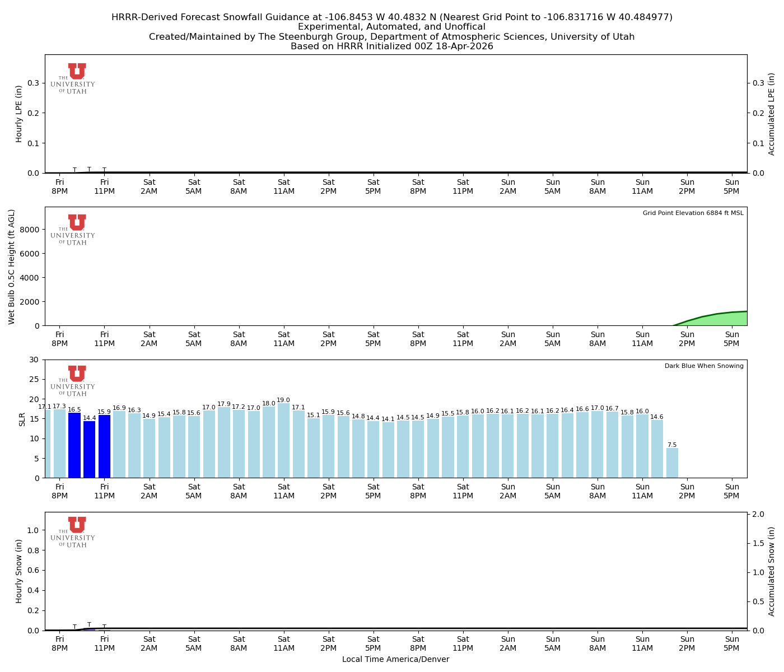Click the 'Wet Bulb 0.5C Height (ft AGL)' axis label
The height and width of the screenshot is (672, 784).
coord(12,267)
